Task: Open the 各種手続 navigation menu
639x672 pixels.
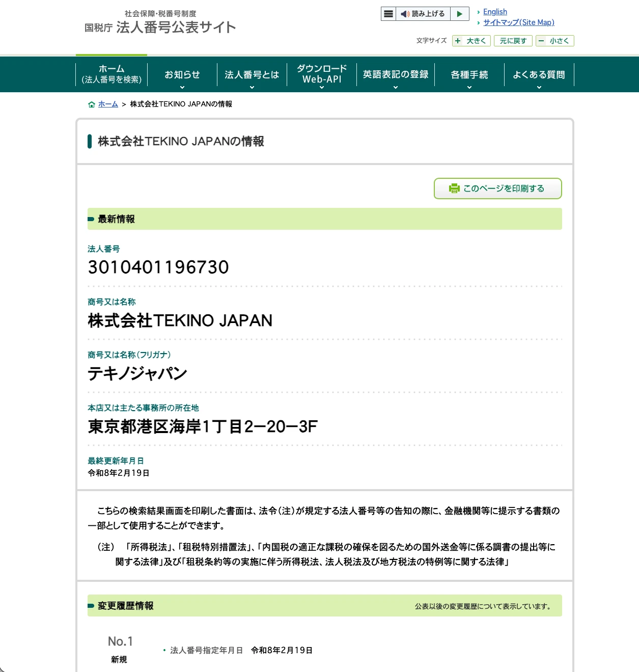Action: pyautogui.click(x=468, y=74)
